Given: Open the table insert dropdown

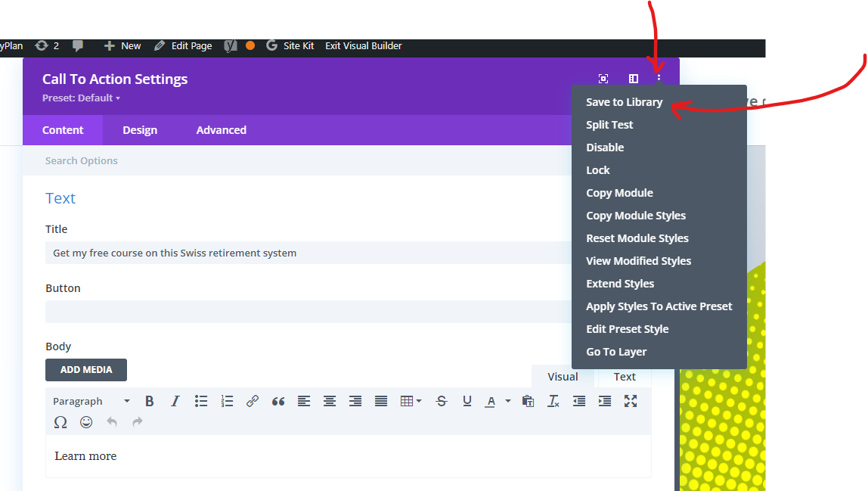Looking at the screenshot, I should tap(411, 401).
